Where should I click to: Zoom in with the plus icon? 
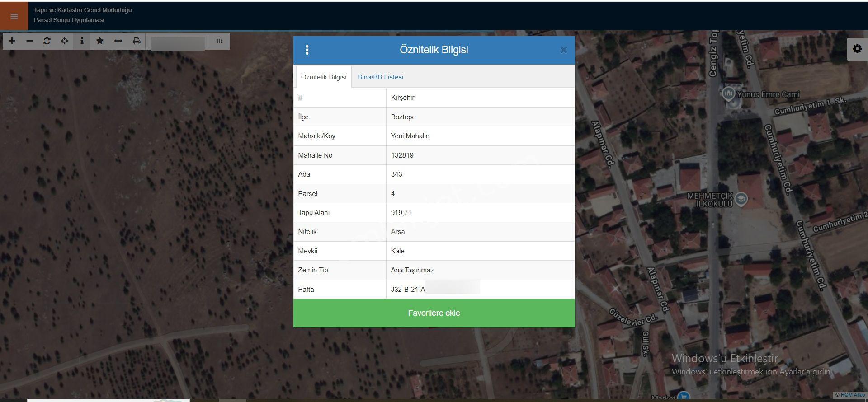pos(12,41)
